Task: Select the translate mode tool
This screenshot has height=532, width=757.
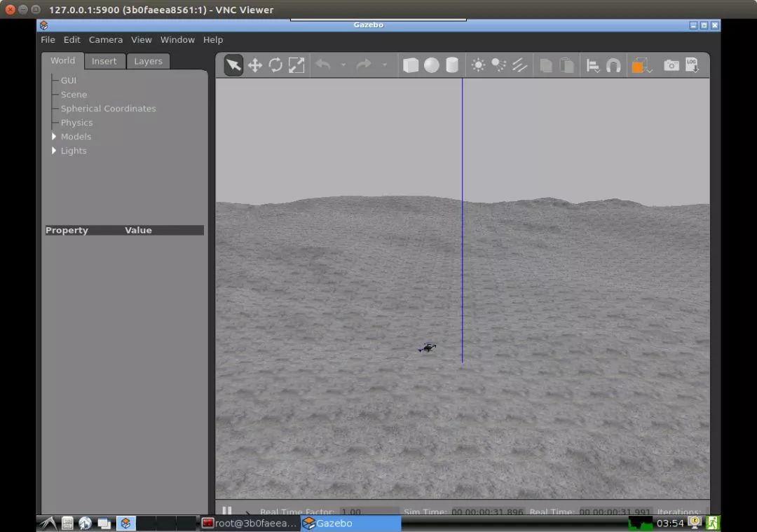Action: tap(255, 65)
